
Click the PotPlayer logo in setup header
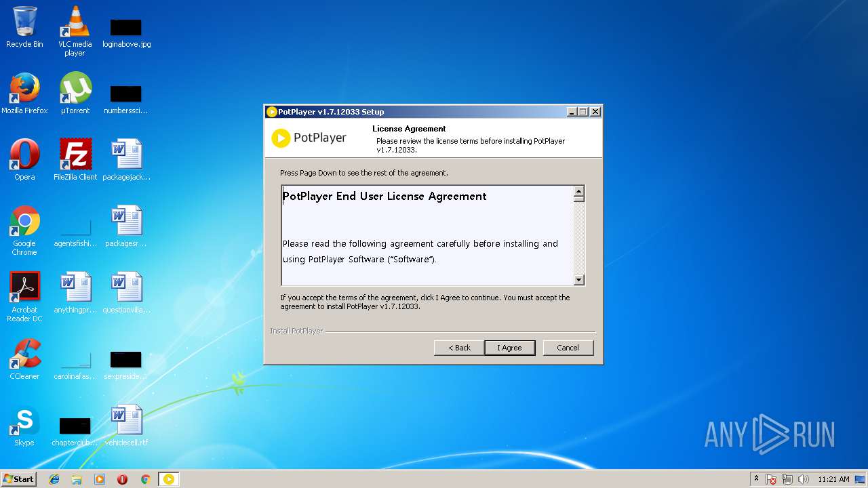(309, 138)
